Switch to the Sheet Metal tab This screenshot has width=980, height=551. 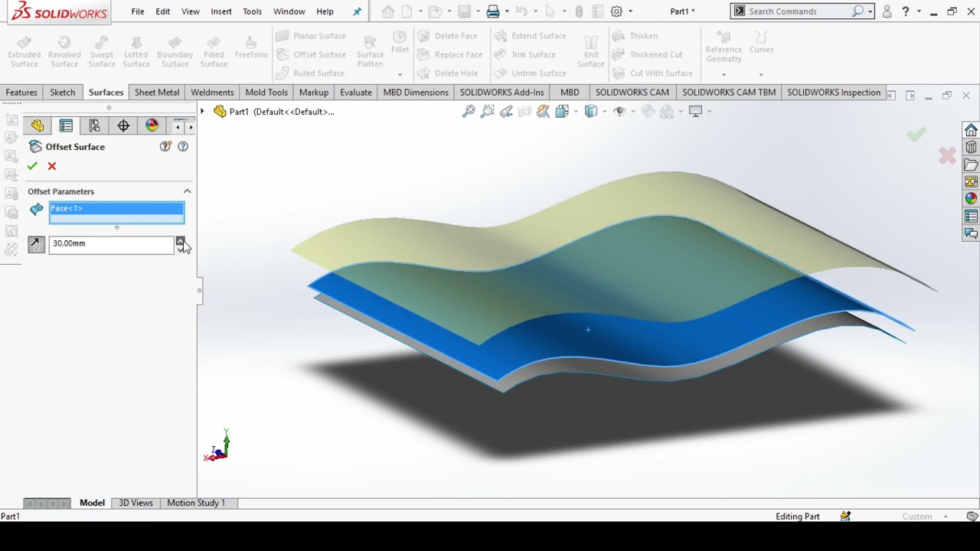pyautogui.click(x=157, y=93)
